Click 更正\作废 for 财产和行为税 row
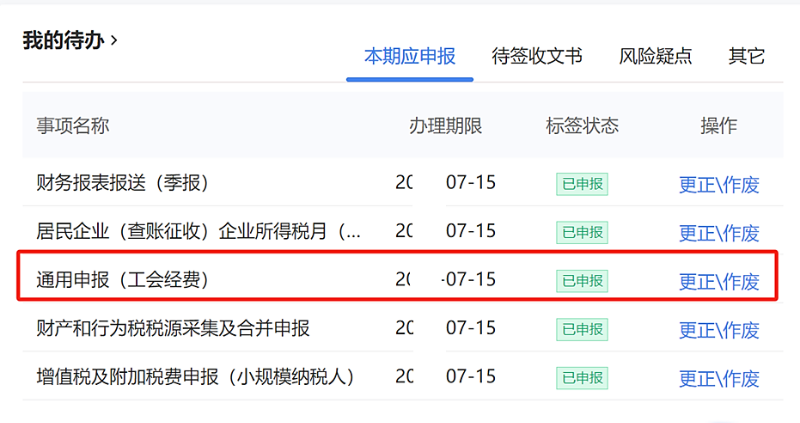This screenshot has height=423, width=800. (x=719, y=330)
